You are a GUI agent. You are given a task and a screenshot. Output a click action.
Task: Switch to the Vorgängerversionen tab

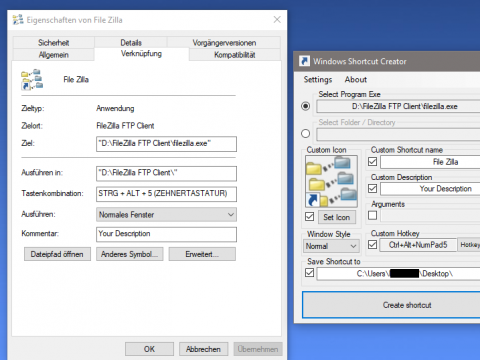(224, 43)
